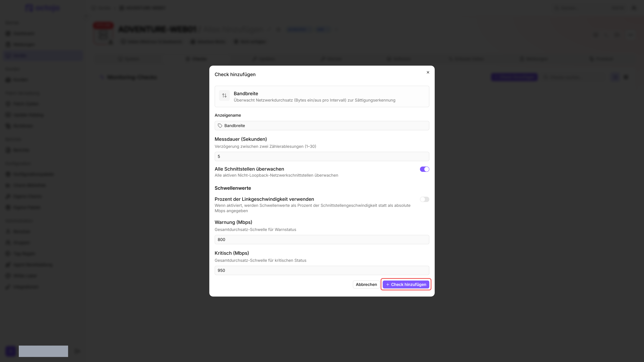
Task: Click "Prozent der Linkgeschwindigkeit verwenden" label
Action: click(264, 199)
